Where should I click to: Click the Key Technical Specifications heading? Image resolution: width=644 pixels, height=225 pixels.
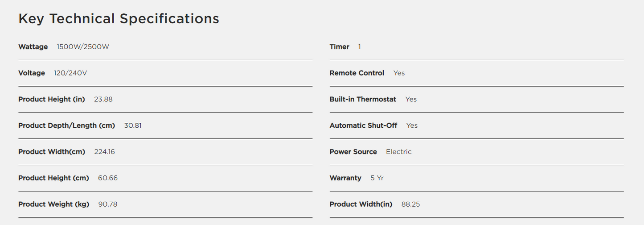click(119, 19)
